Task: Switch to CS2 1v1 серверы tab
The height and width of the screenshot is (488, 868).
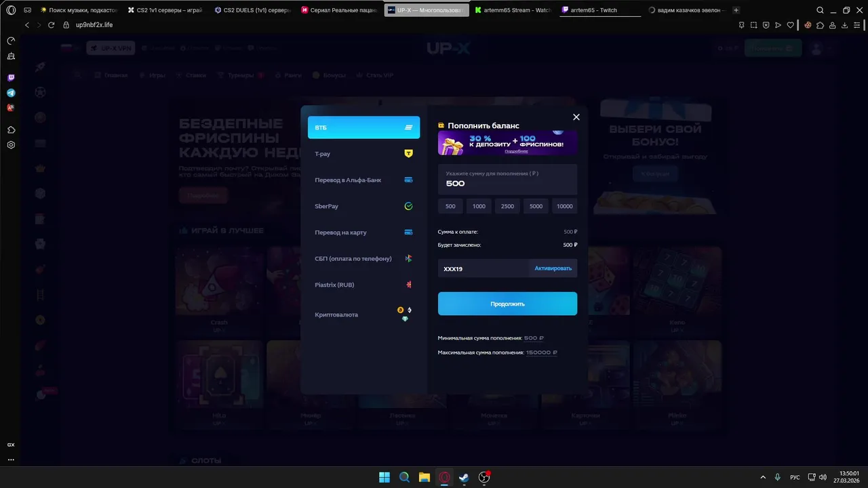Action: [x=165, y=10]
